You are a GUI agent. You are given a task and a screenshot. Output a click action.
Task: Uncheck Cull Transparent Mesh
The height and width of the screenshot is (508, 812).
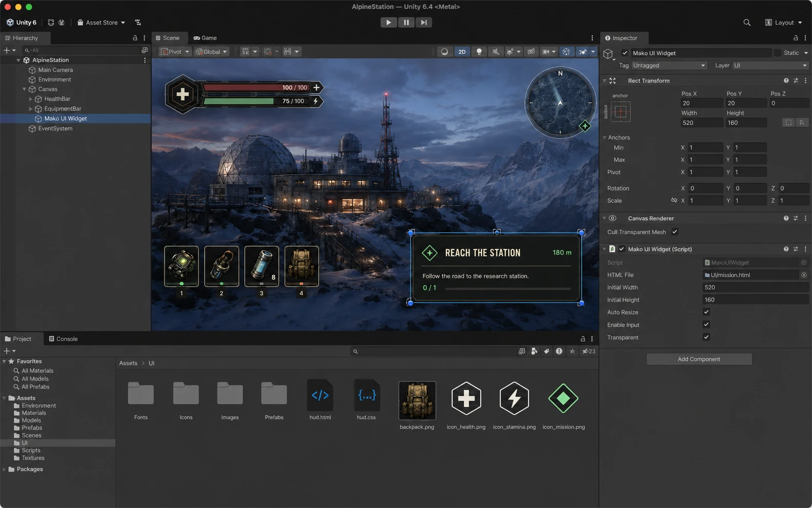click(x=675, y=232)
